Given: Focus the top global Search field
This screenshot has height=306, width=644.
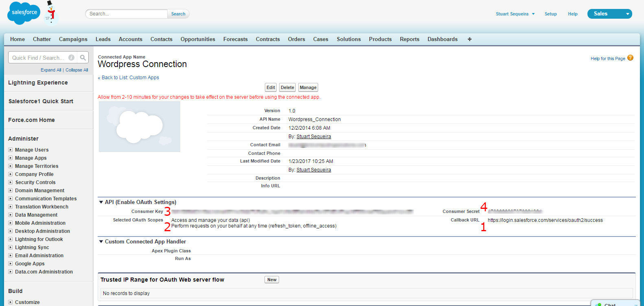Looking at the screenshot, I should point(127,14).
